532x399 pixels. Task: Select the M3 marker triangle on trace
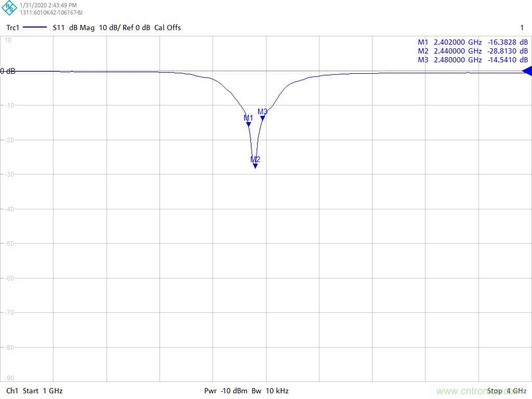pos(262,118)
